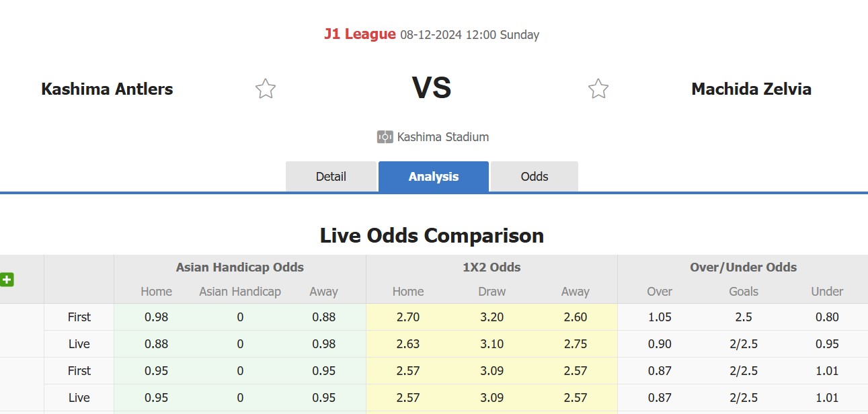The image size is (868, 414).
Task: Click the Kashima Stadium venue label
Action: tap(443, 137)
